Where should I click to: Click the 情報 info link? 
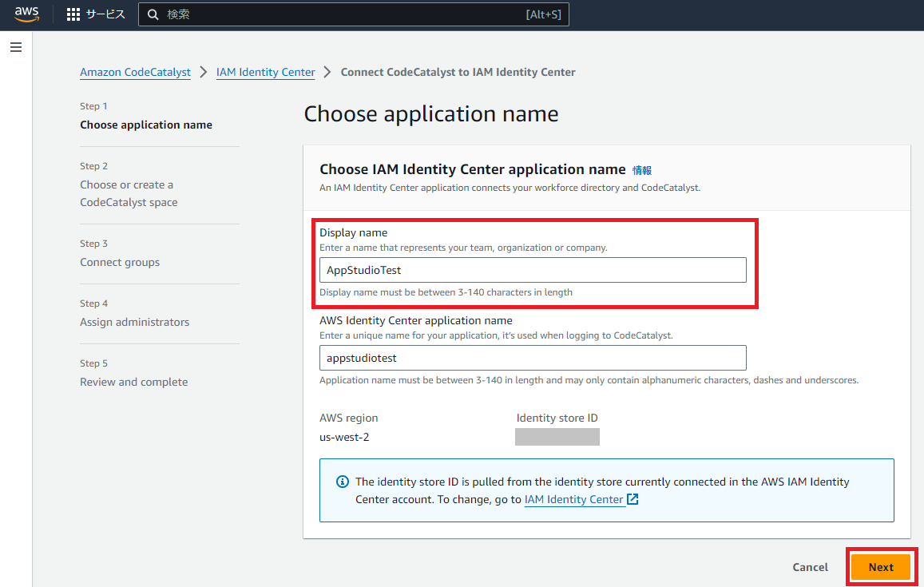642,170
